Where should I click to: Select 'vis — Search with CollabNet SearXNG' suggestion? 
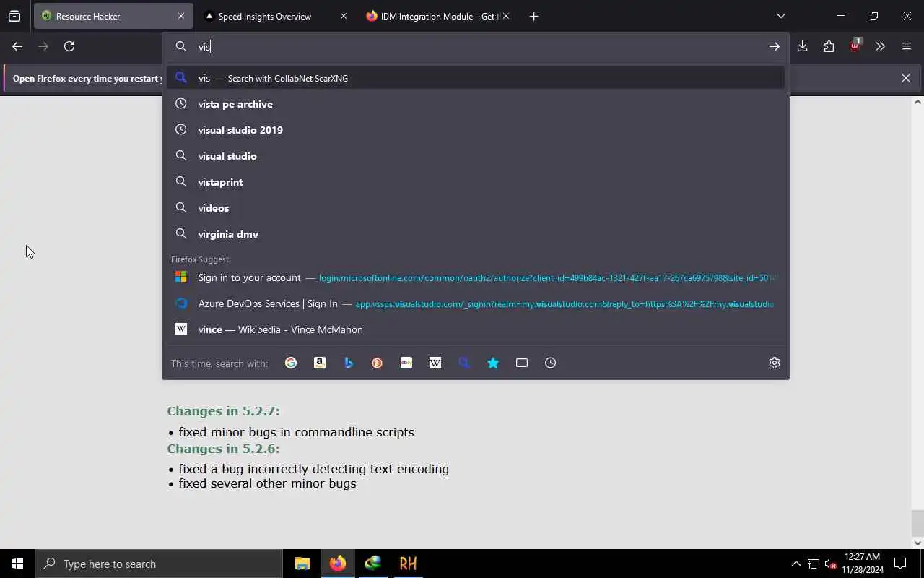click(476, 78)
